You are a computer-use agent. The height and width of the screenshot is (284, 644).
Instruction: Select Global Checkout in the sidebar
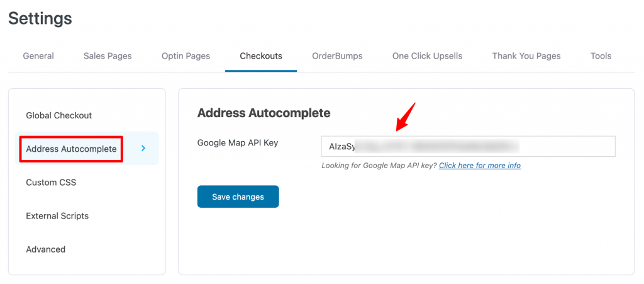[58, 115]
